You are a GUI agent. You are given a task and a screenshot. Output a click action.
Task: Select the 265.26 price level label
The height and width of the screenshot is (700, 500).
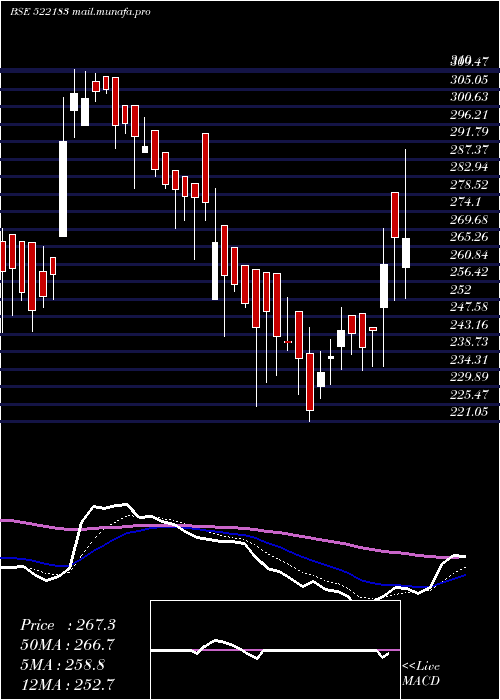tap(468, 237)
